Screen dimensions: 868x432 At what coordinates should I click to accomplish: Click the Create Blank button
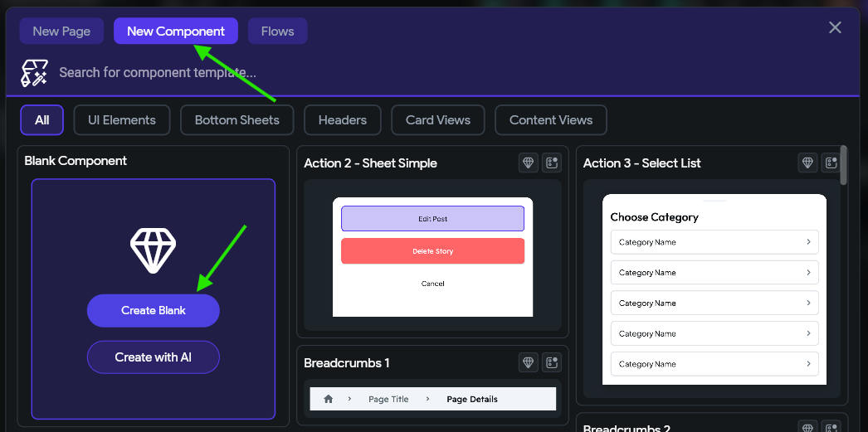[154, 310]
